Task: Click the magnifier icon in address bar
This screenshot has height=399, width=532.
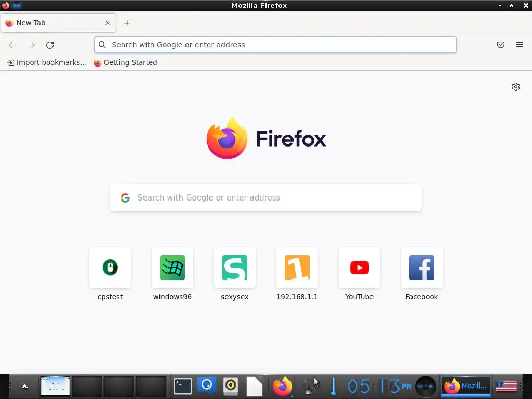Action: pos(102,45)
